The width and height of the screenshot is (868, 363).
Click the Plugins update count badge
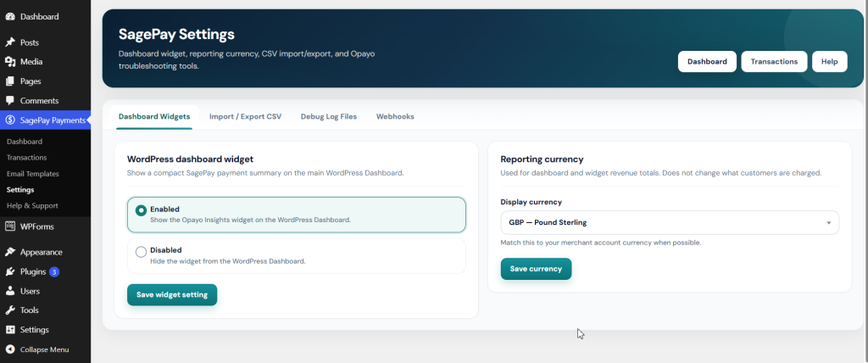[x=54, y=271]
